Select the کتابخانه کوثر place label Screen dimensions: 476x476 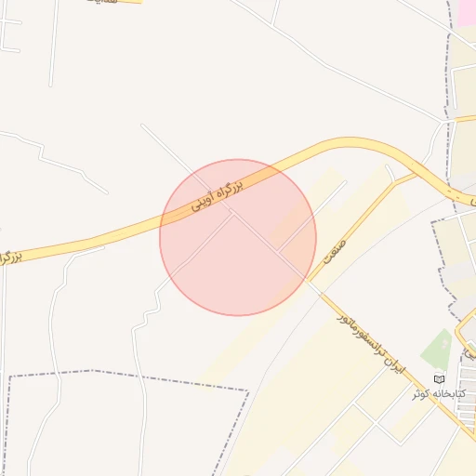click(439, 394)
